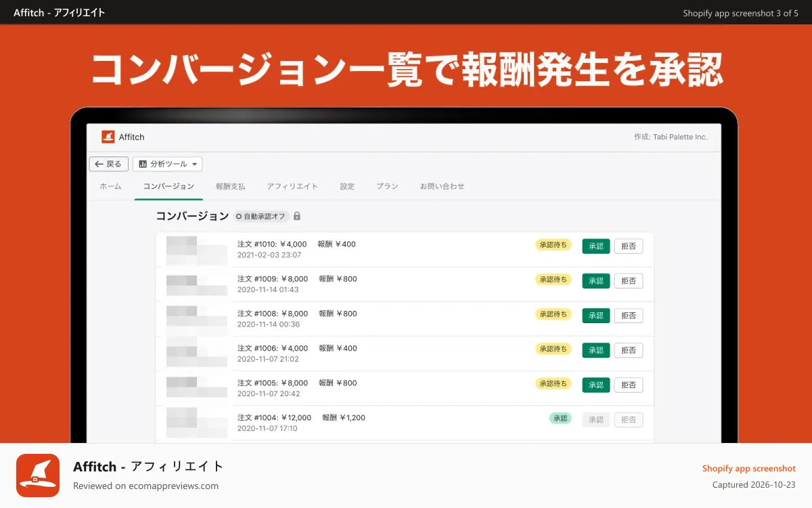
Task: Click the Affitch name in app header
Action: pos(132,137)
